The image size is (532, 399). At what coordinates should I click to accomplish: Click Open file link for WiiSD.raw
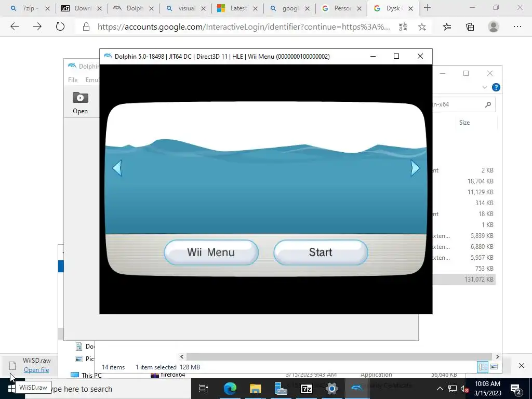pos(36,370)
